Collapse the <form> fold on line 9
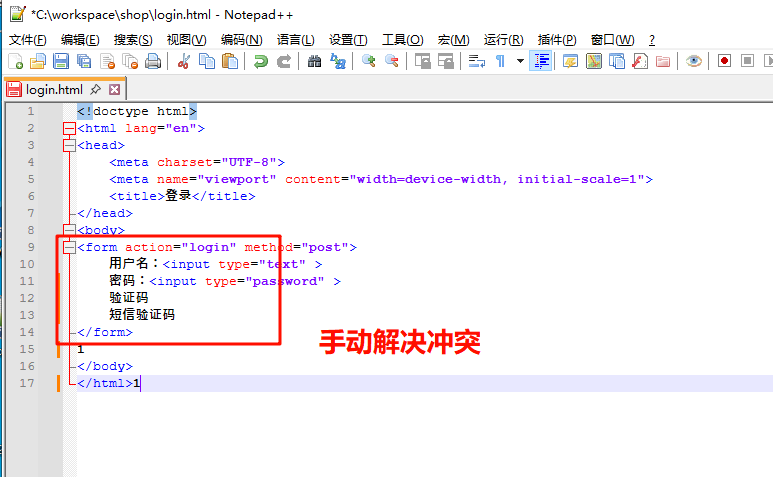The width and height of the screenshot is (773, 477). coord(69,247)
